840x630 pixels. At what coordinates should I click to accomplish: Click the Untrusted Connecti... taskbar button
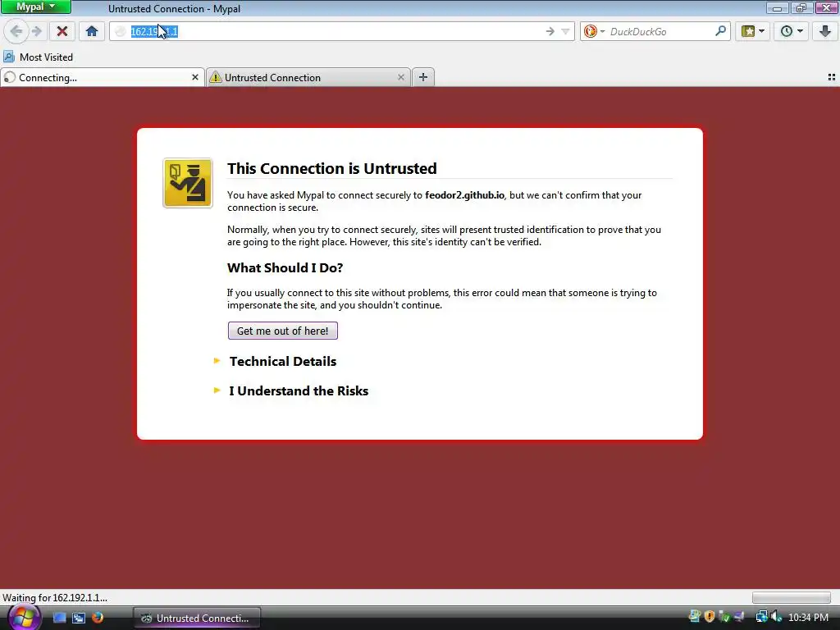(x=197, y=619)
